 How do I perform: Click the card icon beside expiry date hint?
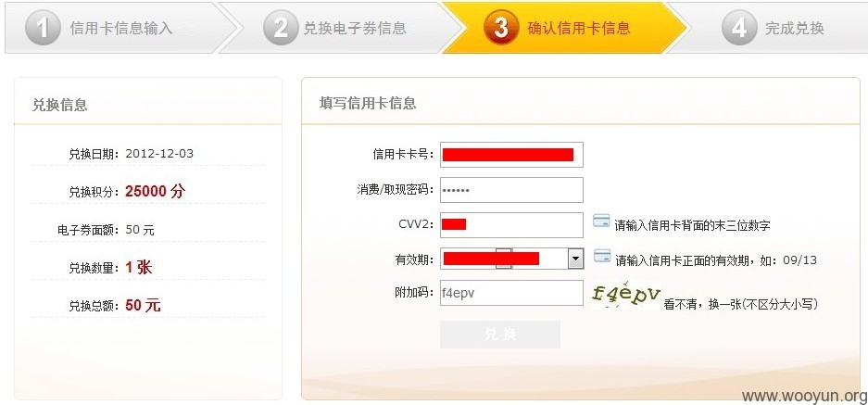click(x=602, y=256)
